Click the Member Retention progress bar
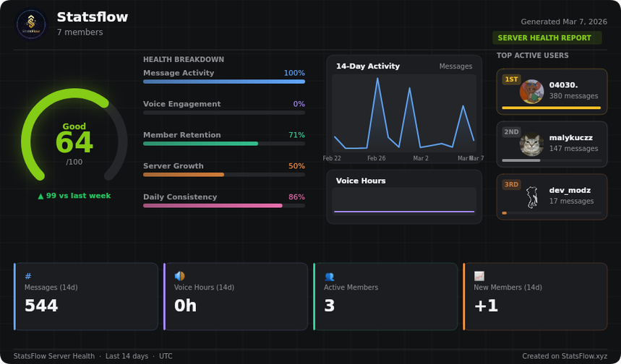 pyautogui.click(x=224, y=144)
